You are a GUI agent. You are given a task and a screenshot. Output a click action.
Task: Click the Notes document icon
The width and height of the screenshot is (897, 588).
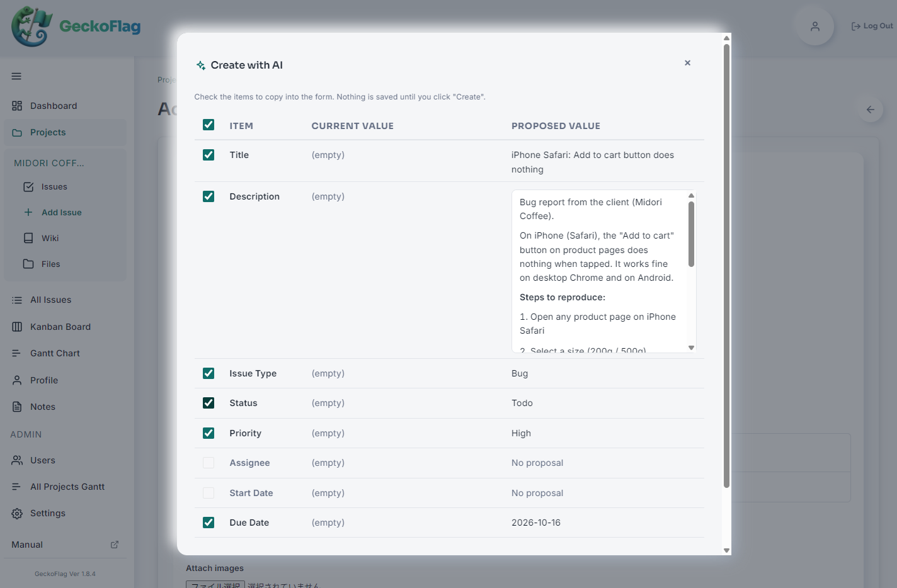17,407
